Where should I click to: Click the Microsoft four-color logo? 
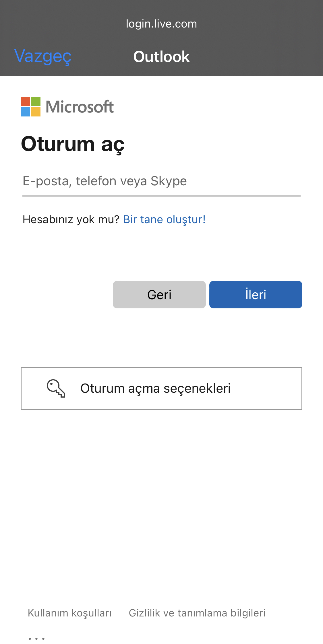(x=30, y=106)
